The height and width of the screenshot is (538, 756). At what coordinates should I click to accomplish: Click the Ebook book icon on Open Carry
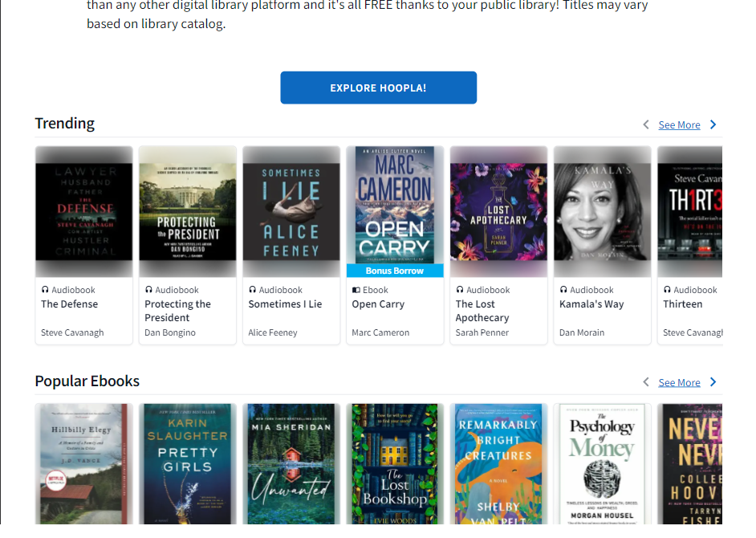pyautogui.click(x=356, y=290)
